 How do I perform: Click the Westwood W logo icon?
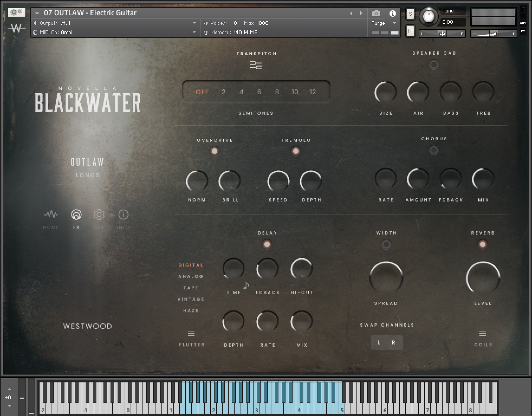17,28
